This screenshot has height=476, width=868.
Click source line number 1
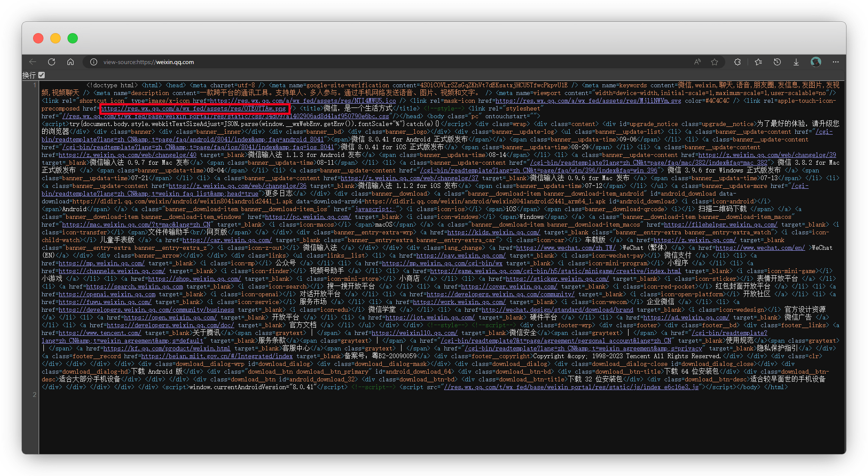click(35, 85)
